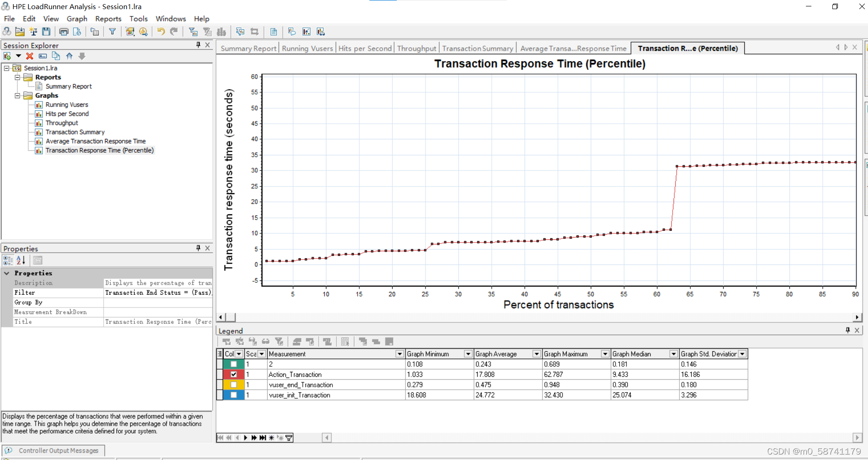Close the Session Explorer panel
The width and height of the screenshot is (868, 460).
pos(208,45)
